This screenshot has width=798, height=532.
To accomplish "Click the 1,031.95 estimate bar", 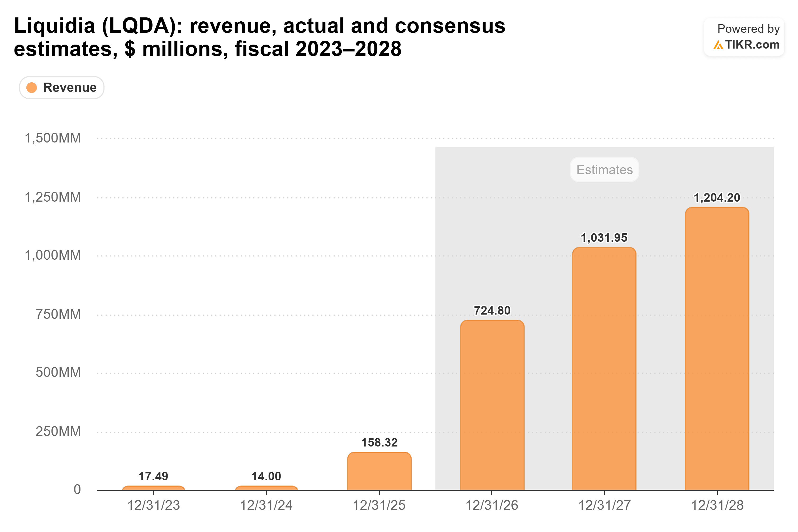I will tap(604, 368).
